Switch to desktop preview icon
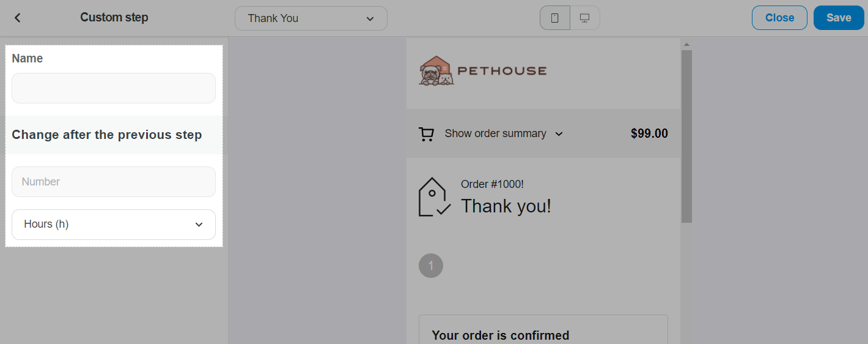This screenshot has width=868, height=344. [585, 18]
